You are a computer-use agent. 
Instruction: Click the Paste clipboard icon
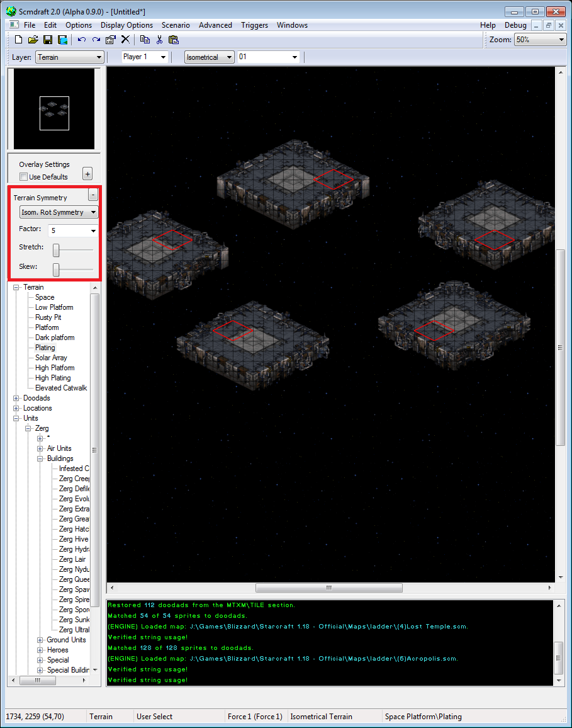click(x=174, y=40)
